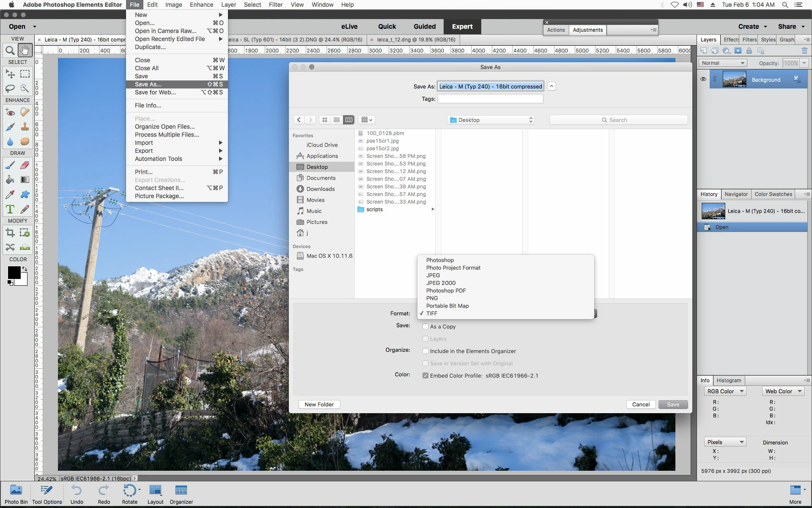812x508 pixels.
Task: Select the Lasso tool
Action: click(x=10, y=88)
